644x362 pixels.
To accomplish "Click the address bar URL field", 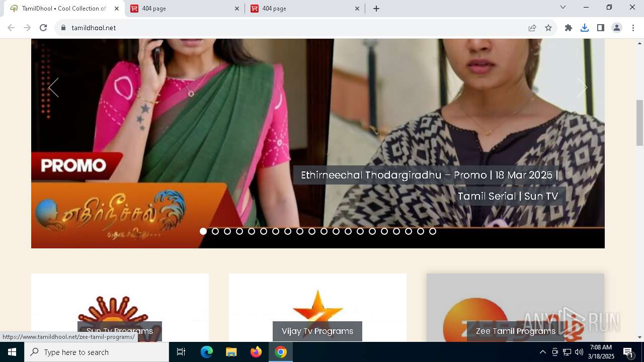I will pos(297,28).
